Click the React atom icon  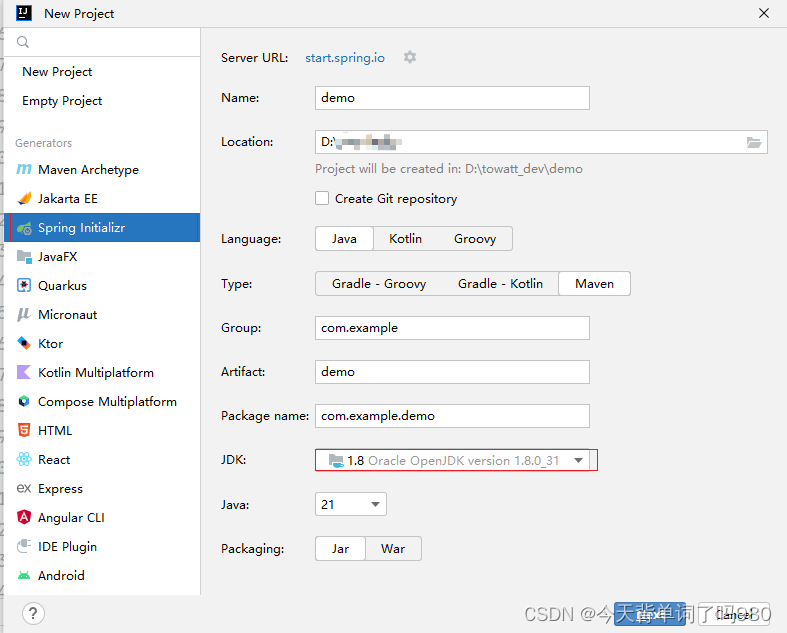point(24,459)
